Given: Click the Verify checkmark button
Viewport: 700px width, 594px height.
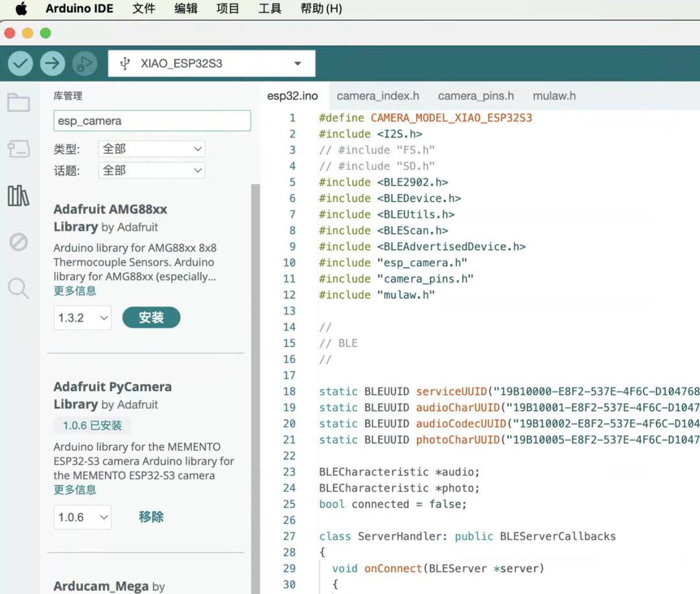Looking at the screenshot, I should (20, 63).
